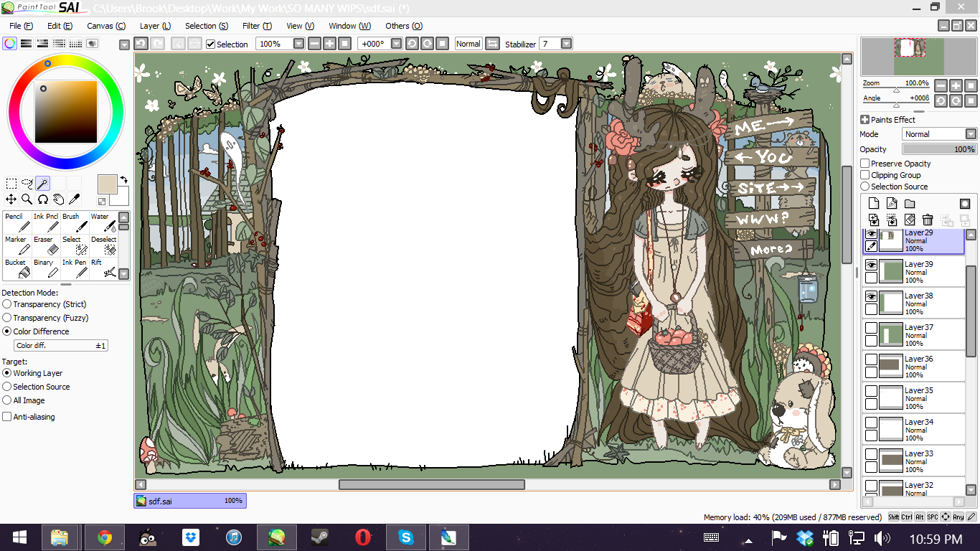Activate the hand pan tool
The height and width of the screenshot is (551, 980).
coord(59,199)
